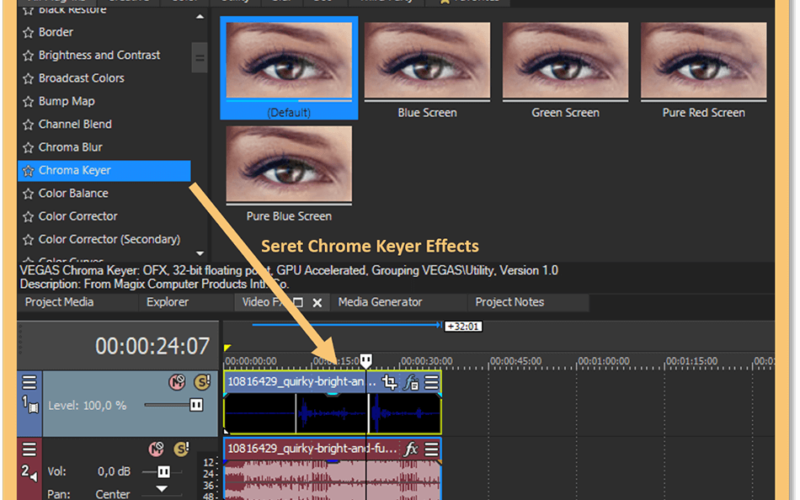Select Brightness and Contrast effect
This screenshot has height=500, width=800.
point(99,55)
